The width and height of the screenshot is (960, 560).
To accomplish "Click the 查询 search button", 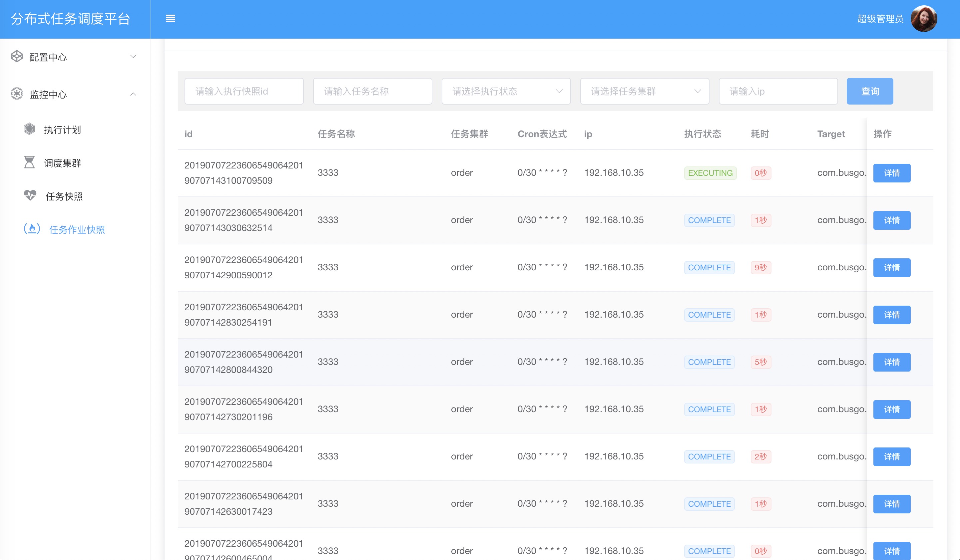I will click(869, 91).
